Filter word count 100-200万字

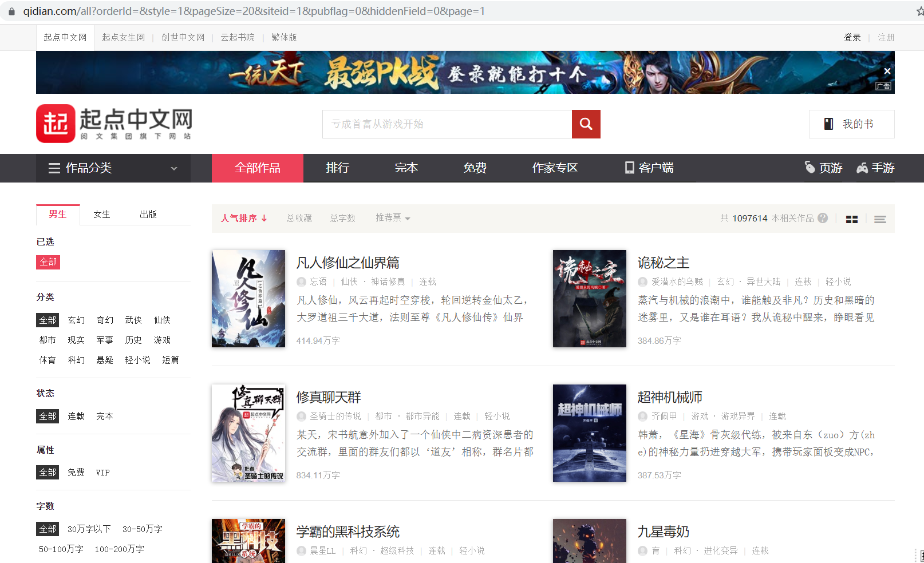pyautogui.click(x=119, y=549)
